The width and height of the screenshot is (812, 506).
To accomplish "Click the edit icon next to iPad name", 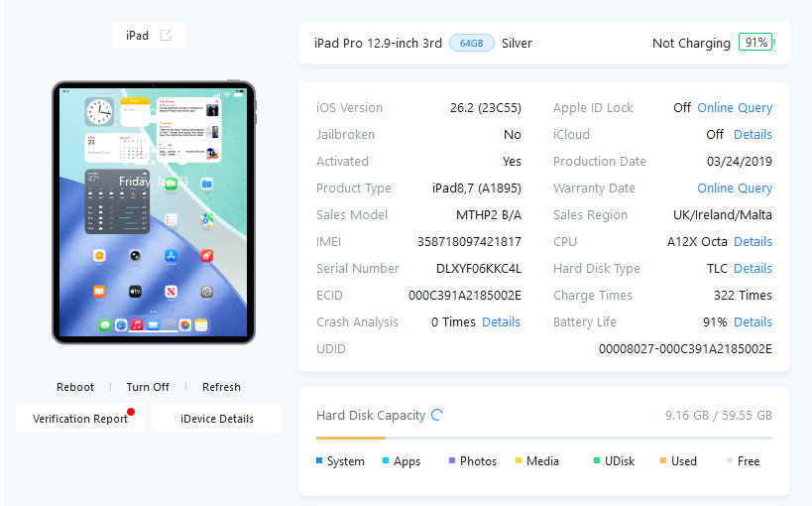I will tap(166, 36).
